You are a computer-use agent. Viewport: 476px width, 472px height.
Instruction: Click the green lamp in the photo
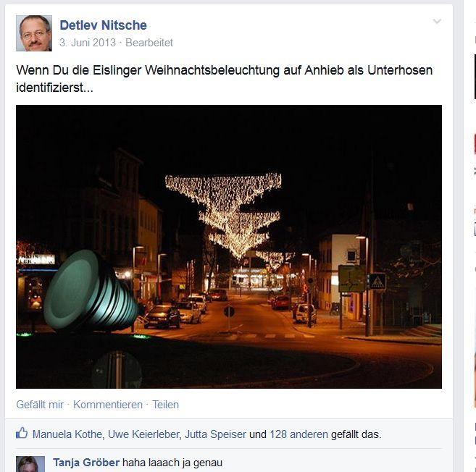click(x=91, y=291)
